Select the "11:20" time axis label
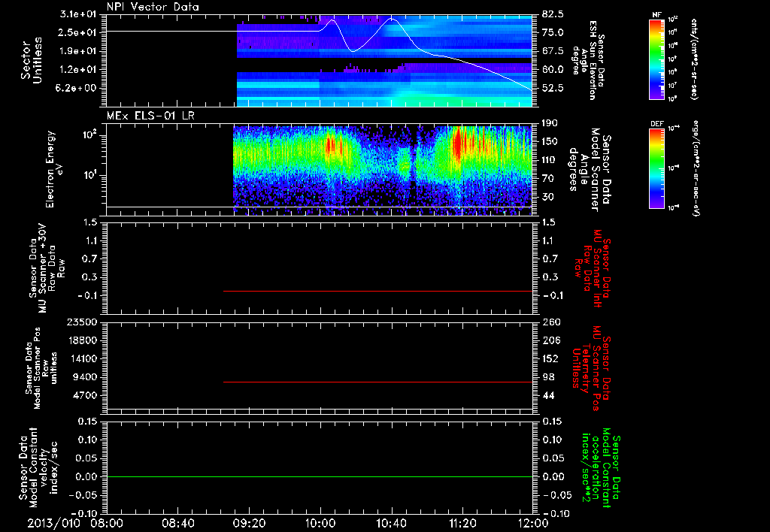Screen dimensions: 770x532 (462, 523)
